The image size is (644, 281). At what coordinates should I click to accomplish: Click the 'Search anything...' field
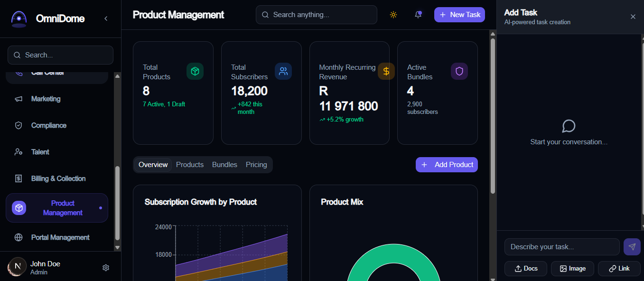click(x=317, y=15)
